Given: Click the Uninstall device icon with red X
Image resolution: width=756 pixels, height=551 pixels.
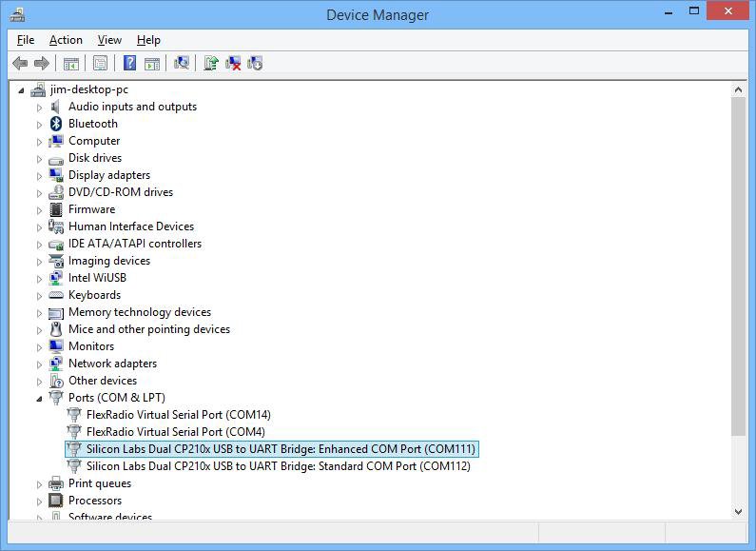Looking at the screenshot, I should pos(233,63).
